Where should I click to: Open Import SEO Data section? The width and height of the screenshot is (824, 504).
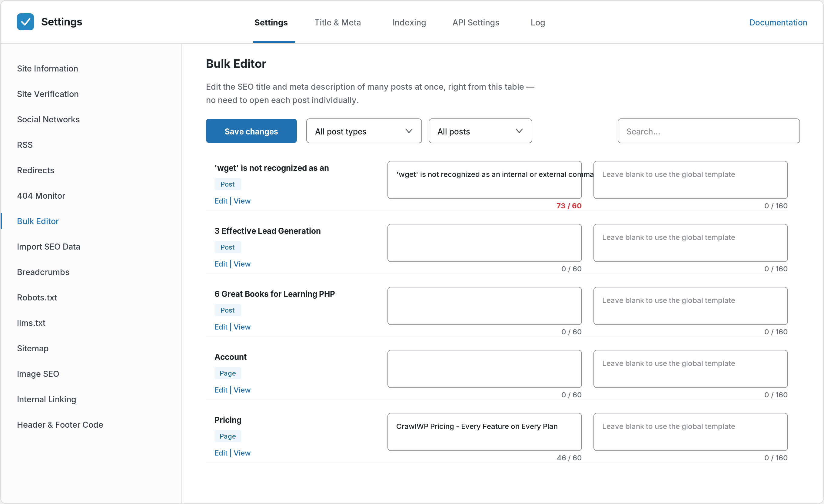click(x=48, y=247)
